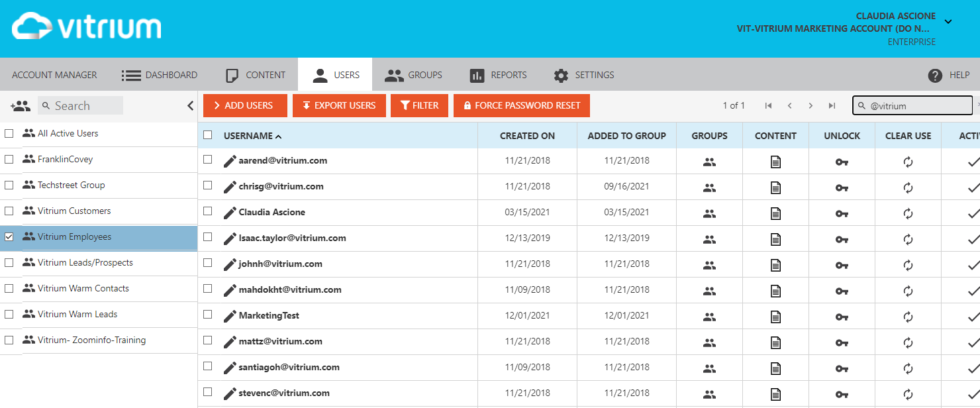Click the Export Users button

click(339, 106)
